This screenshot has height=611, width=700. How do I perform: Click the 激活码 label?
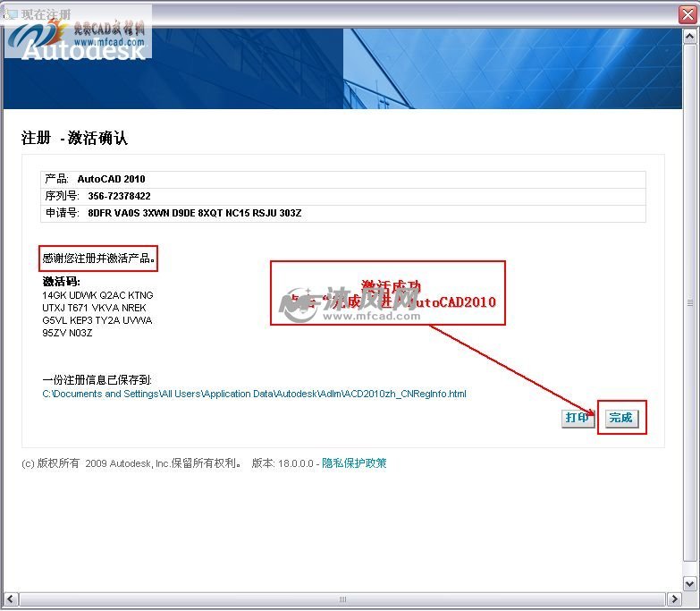61,282
